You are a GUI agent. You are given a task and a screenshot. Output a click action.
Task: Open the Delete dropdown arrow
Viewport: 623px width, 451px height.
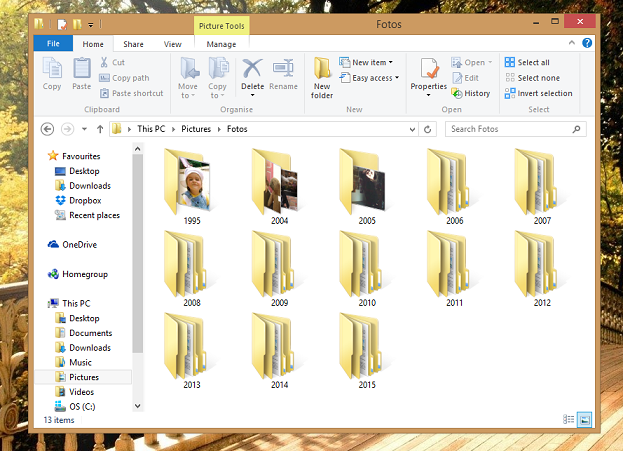pos(253,95)
